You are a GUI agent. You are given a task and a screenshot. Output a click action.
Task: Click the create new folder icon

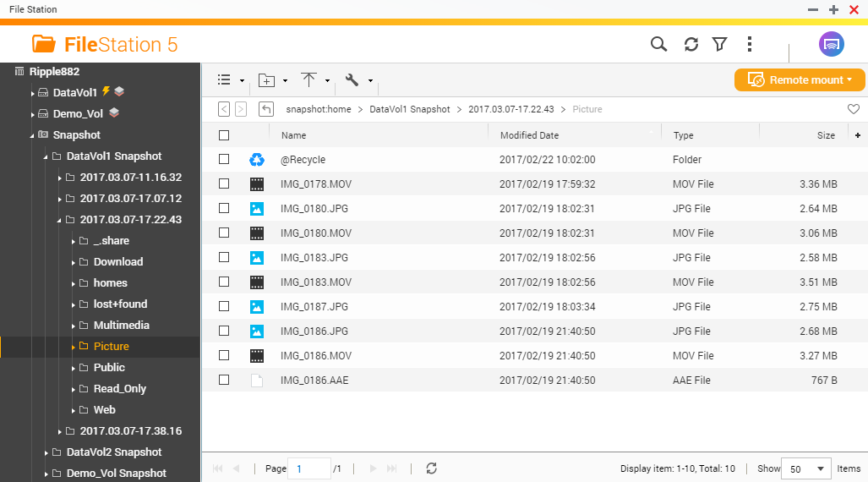267,80
